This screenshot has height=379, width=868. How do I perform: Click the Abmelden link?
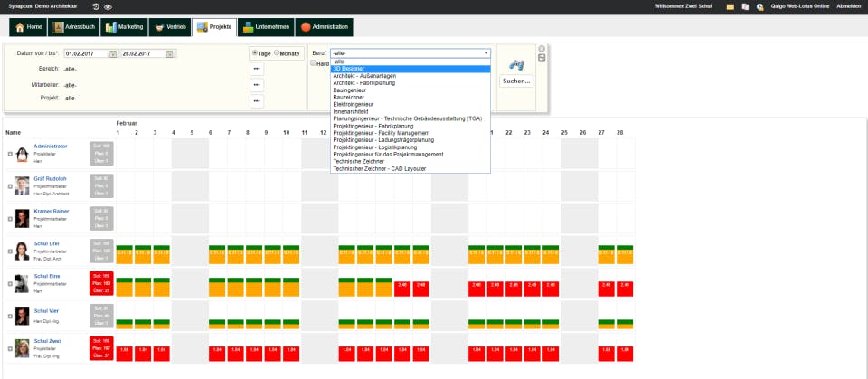tap(849, 6)
